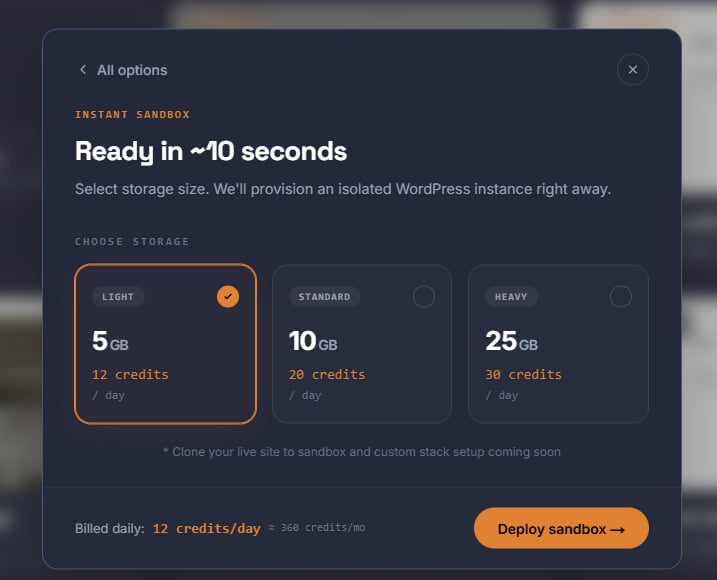Screen dimensions: 717x580
Task: Click the coming soon clone site note
Action: click(362, 452)
